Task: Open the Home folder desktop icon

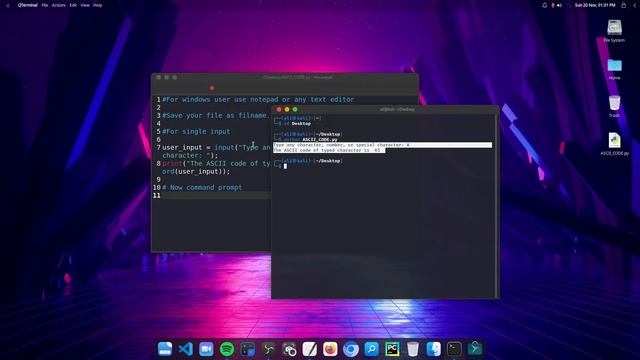Action: tap(614, 68)
